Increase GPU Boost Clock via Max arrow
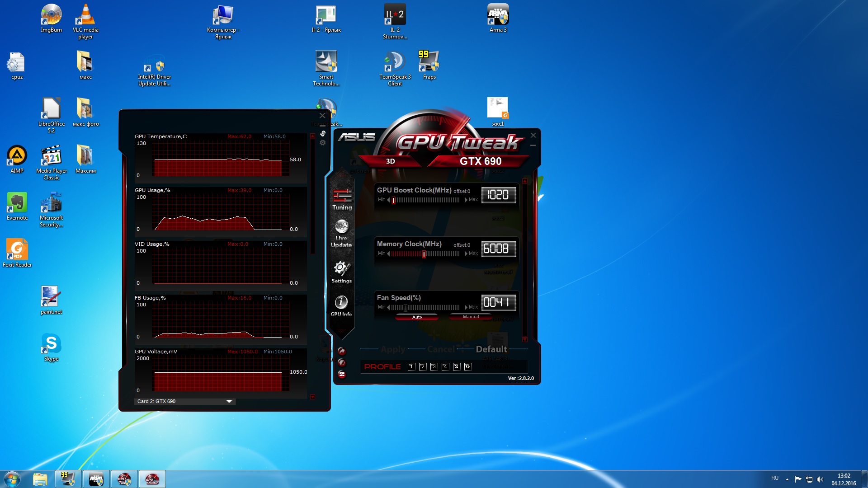Image resolution: width=868 pixels, height=488 pixels. [466, 200]
